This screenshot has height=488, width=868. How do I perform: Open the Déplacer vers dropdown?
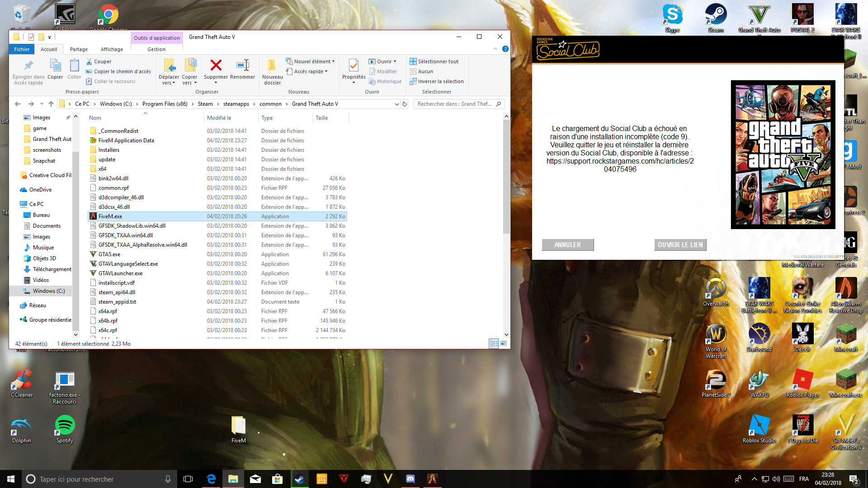169,72
